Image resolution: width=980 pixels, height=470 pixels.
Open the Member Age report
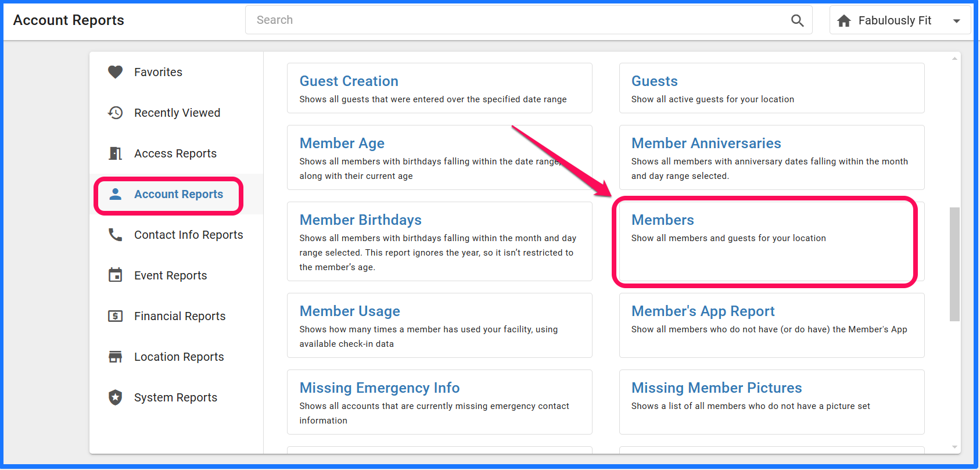pos(440,157)
